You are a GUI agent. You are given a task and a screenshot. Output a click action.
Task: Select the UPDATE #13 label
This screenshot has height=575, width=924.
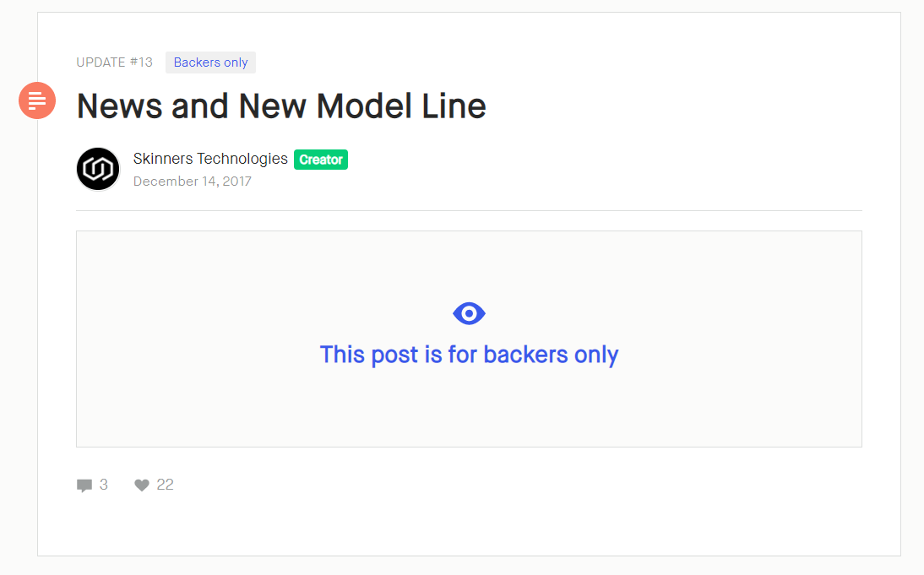click(114, 62)
